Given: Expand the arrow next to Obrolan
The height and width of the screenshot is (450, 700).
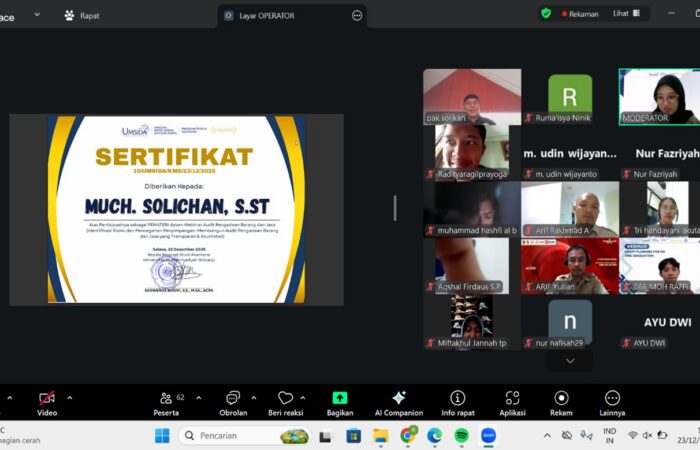Looking at the screenshot, I should 255,397.
